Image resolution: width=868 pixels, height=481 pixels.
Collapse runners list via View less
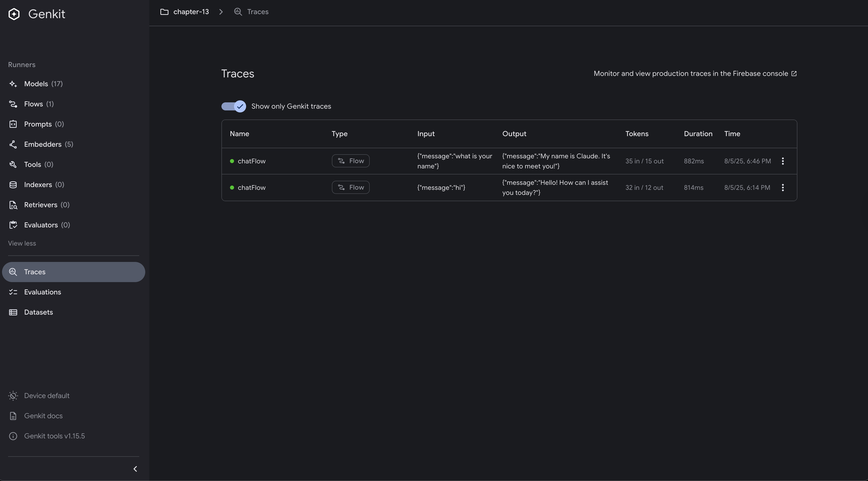click(22, 243)
